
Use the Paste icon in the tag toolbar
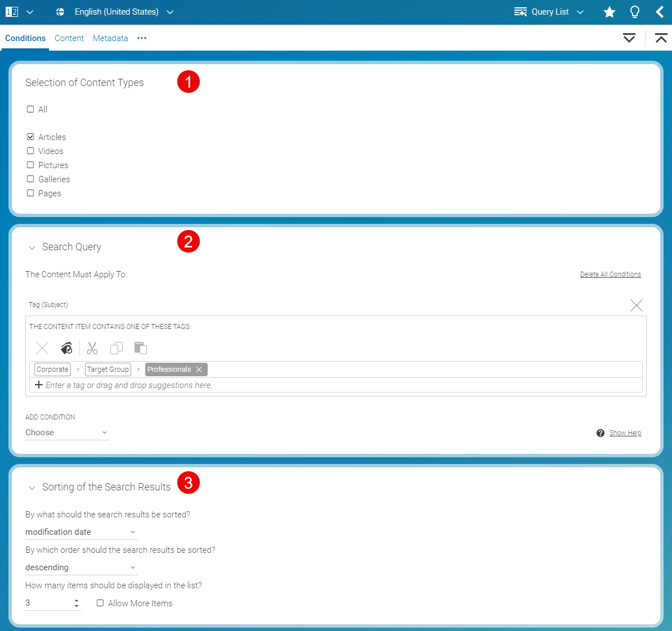click(140, 348)
